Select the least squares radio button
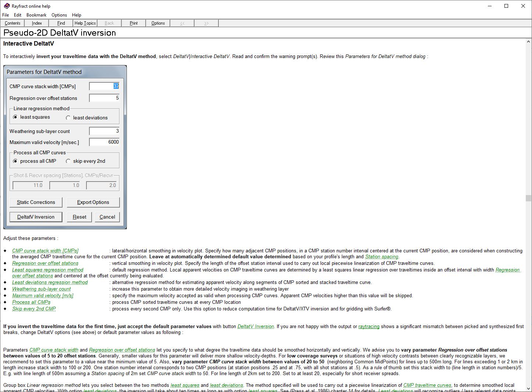Image resolution: width=532 pixels, height=392 pixels. coord(15,117)
